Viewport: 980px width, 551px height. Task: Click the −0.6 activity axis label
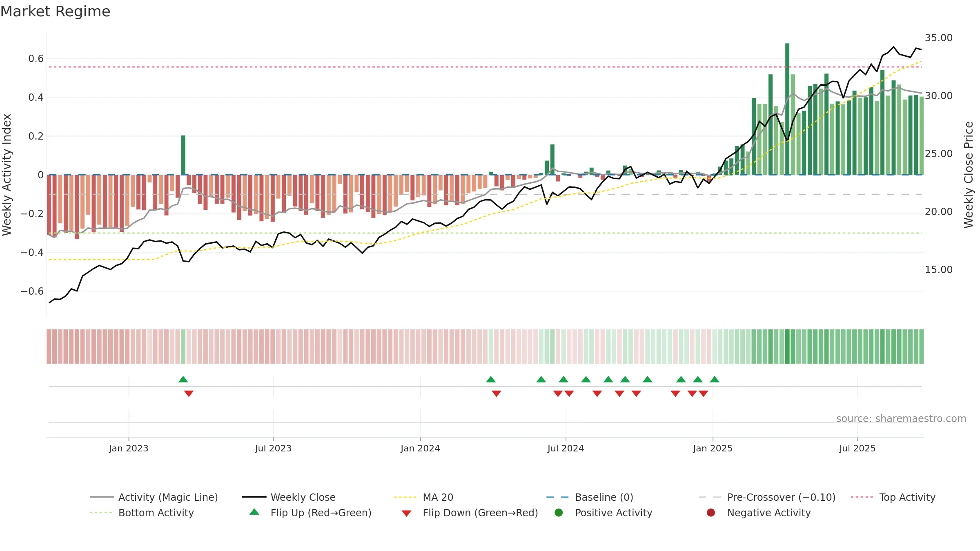click(x=32, y=291)
